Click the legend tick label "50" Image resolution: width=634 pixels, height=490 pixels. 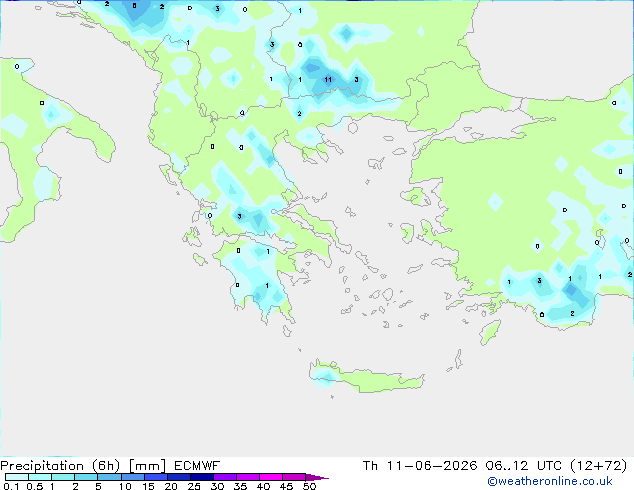tap(309, 486)
